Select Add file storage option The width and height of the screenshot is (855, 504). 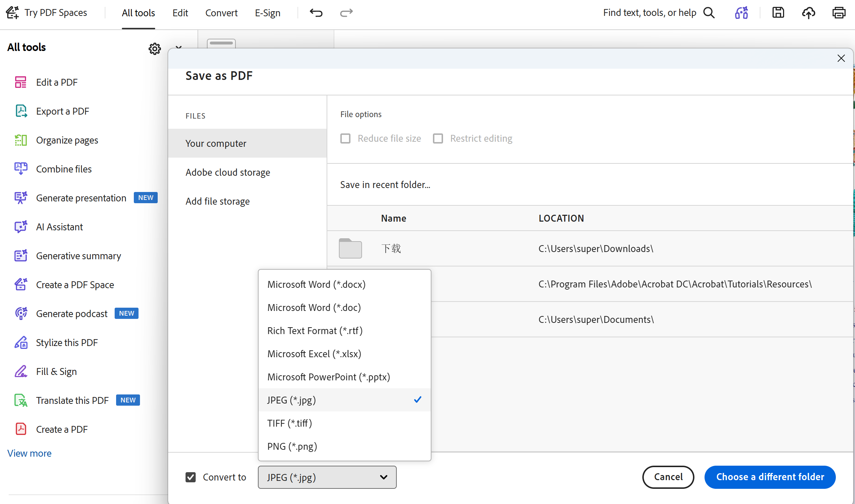[247, 201]
